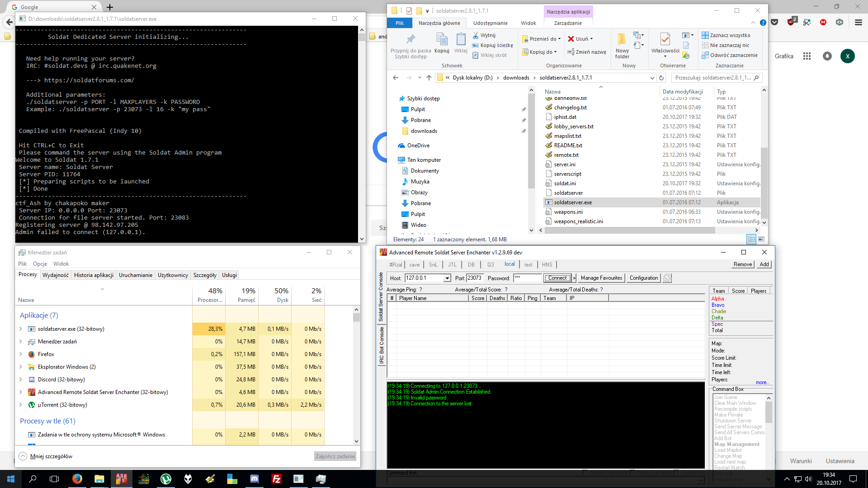Collapse details with Mniej szczegółów toggle
The height and width of the screenshot is (488, 868).
[x=23, y=456]
